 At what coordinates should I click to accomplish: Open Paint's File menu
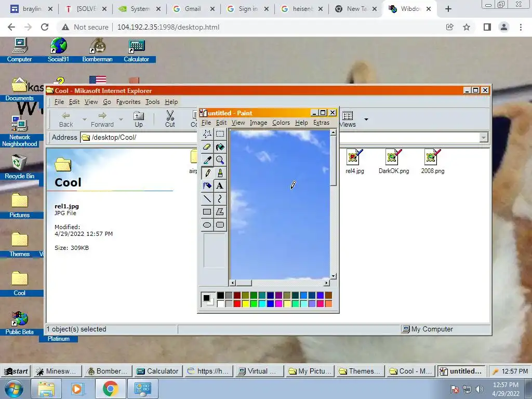[206, 123]
